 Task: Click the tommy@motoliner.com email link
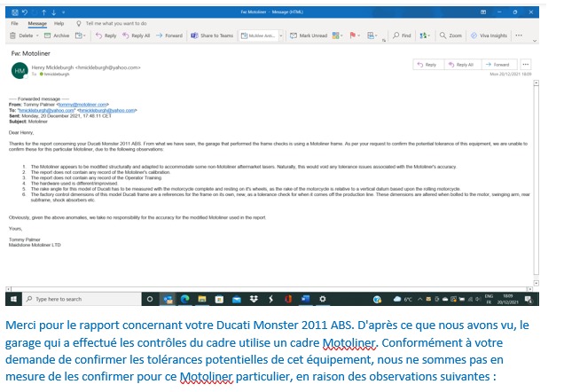pyautogui.click(x=82, y=105)
